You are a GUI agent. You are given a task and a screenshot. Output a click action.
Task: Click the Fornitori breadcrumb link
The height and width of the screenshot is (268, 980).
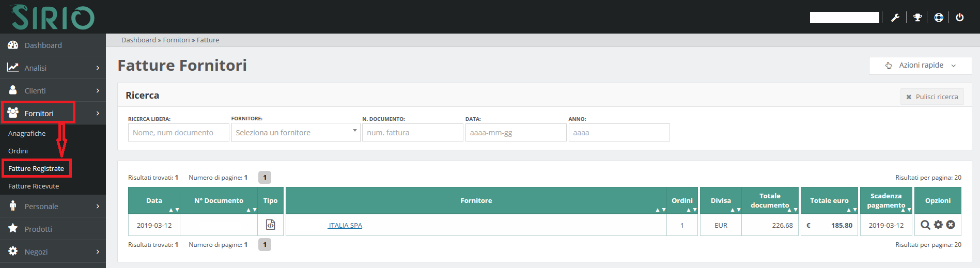coord(176,40)
